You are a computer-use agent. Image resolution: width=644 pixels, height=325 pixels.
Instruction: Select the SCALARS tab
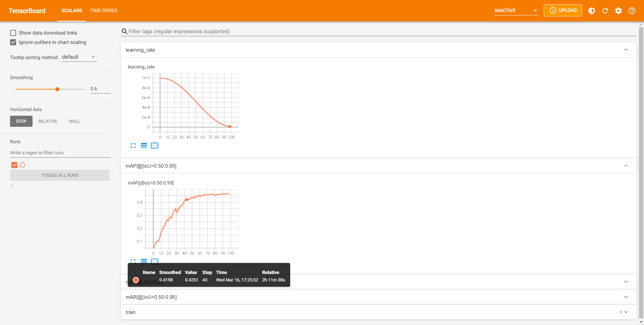pos(71,10)
